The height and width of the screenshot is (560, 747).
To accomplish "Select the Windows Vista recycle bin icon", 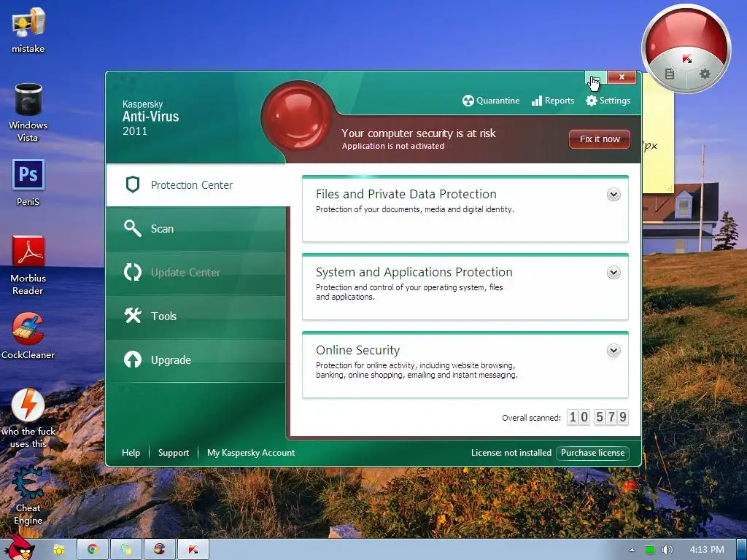I will [28, 113].
